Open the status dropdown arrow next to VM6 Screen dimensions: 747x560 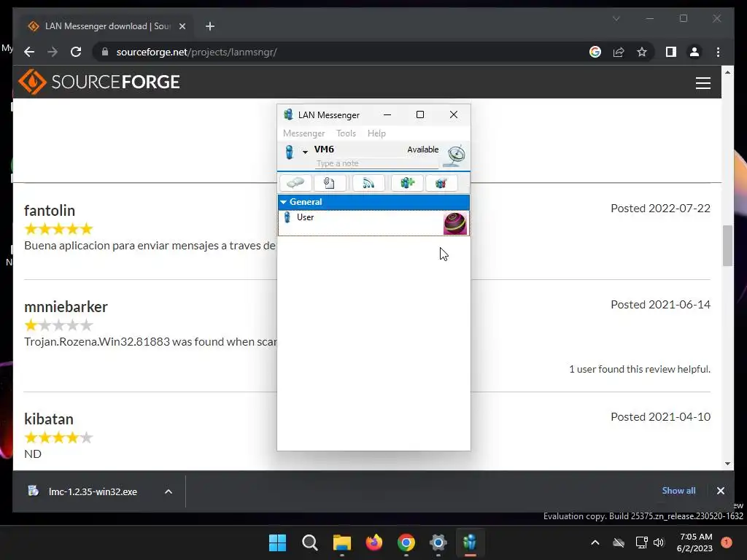(x=305, y=152)
